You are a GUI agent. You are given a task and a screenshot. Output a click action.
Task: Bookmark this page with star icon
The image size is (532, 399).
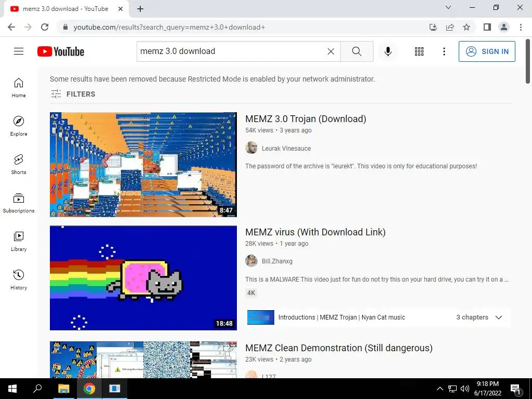point(467,27)
